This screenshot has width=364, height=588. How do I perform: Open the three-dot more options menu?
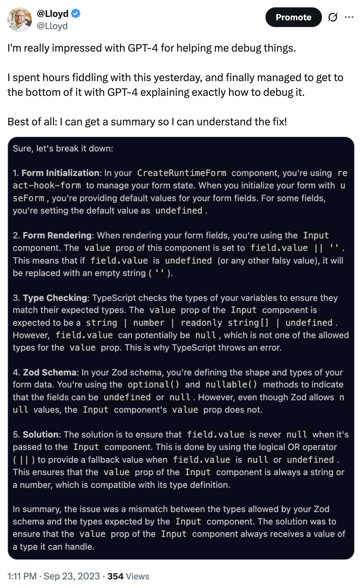(x=349, y=17)
